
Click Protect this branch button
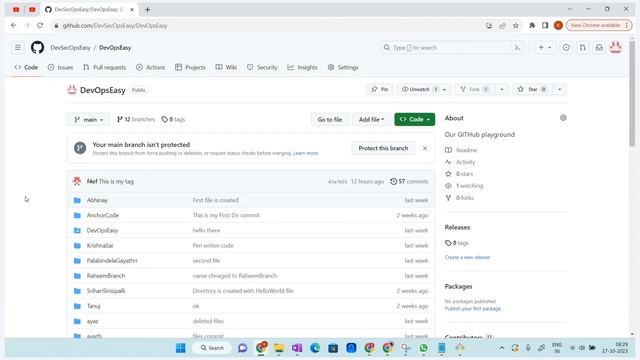pyautogui.click(x=383, y=148)
